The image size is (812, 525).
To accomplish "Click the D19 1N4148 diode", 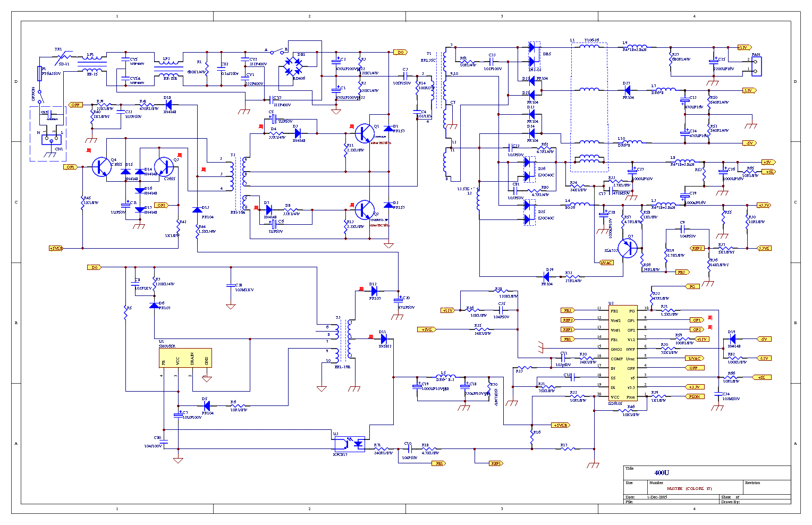I will pos(732,339).
